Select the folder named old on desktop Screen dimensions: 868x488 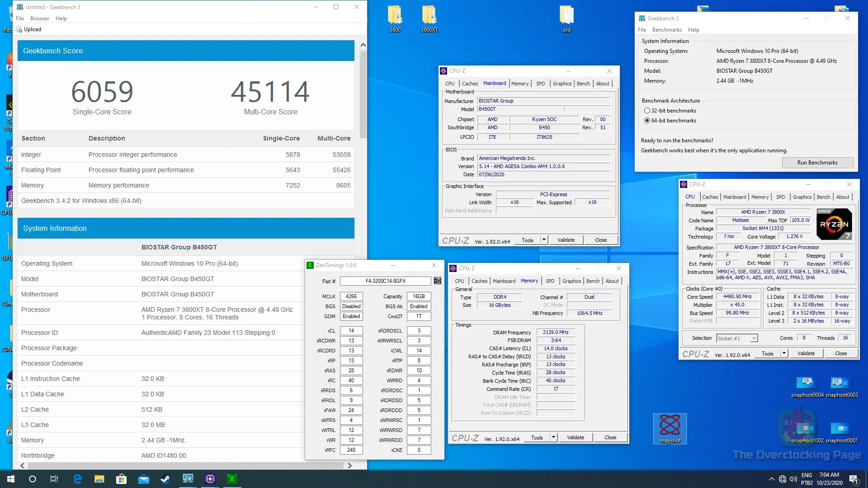[566, 19]
